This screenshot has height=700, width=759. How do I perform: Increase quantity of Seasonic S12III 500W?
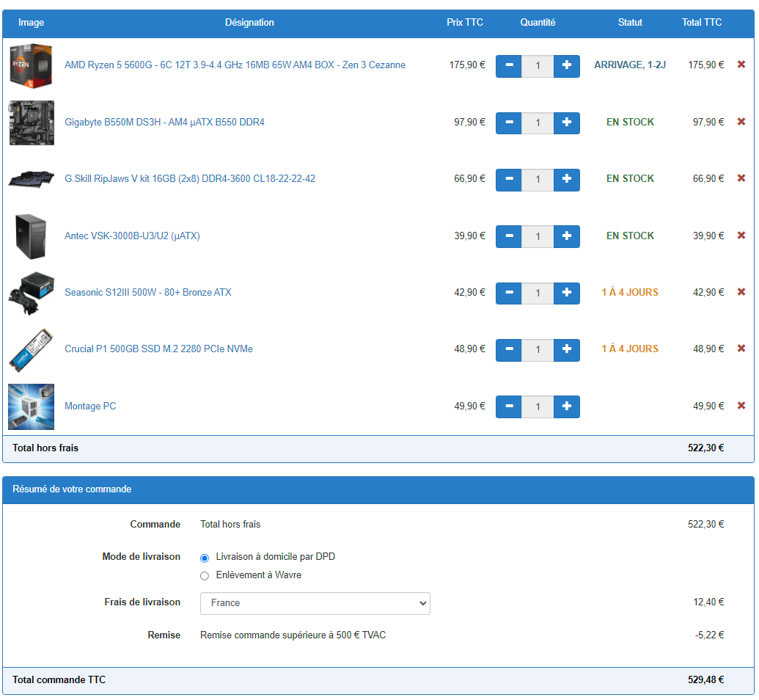pyautogui.click(x=566, y=293)
